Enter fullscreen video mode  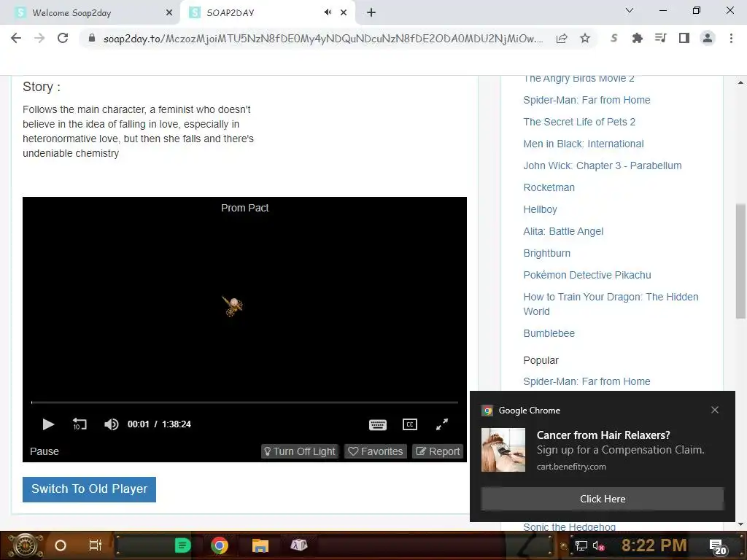pyautogui.click(x=442, y=424)
